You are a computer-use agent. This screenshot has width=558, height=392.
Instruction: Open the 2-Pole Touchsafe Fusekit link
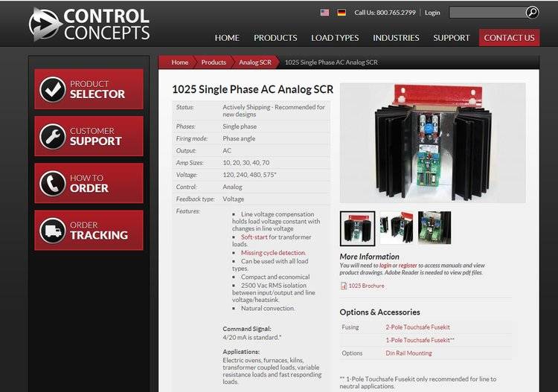pos(418,327)
